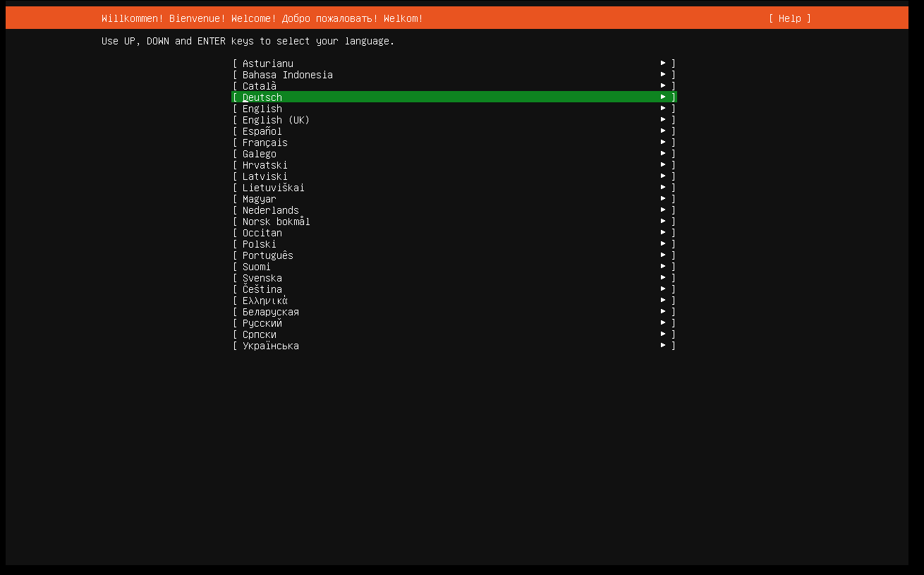Choose Norsk bokmål language
The width and height of the screenshot is (924, 575).
tap(276, 222)
